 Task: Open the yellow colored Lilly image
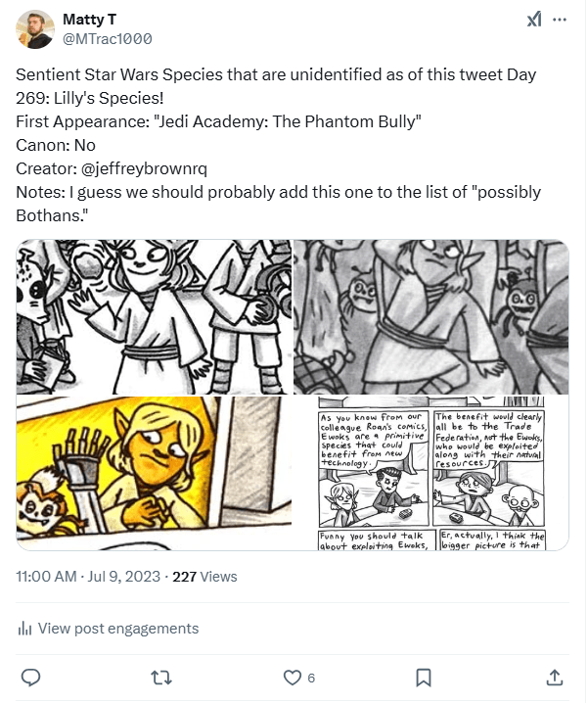(154, 474)
